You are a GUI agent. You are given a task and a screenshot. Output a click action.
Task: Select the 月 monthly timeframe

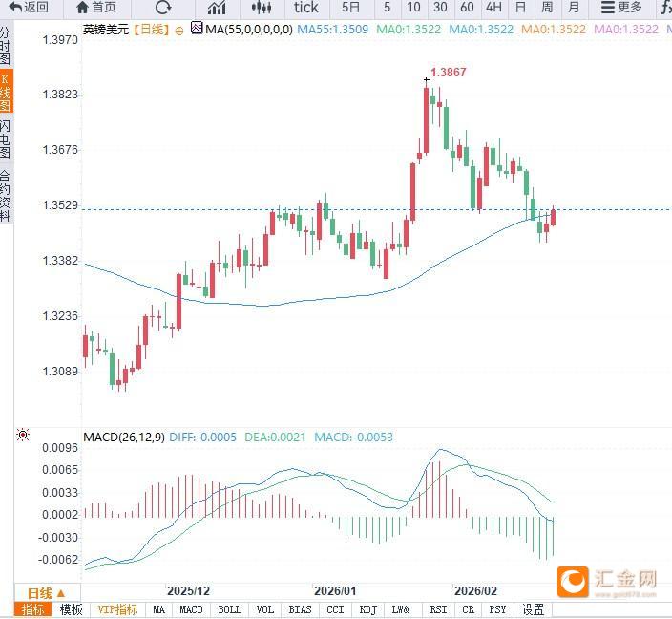(x=574, y=8)
